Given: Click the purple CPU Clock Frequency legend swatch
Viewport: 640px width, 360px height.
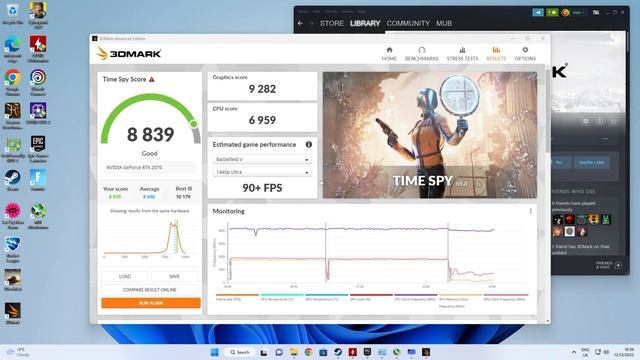Looking at the screenshot, I should (x=416, y=295).
